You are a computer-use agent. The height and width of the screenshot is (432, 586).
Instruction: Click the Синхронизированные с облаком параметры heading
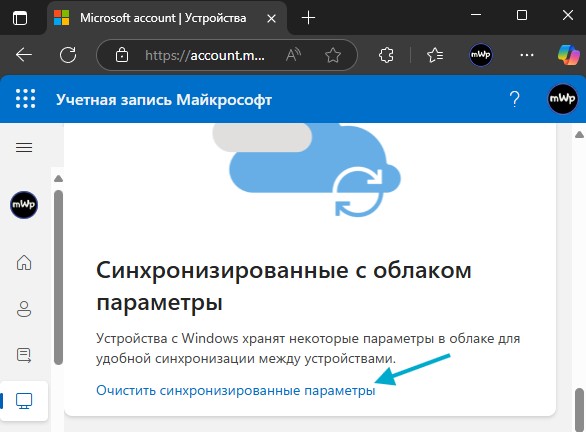coord(284,286)
